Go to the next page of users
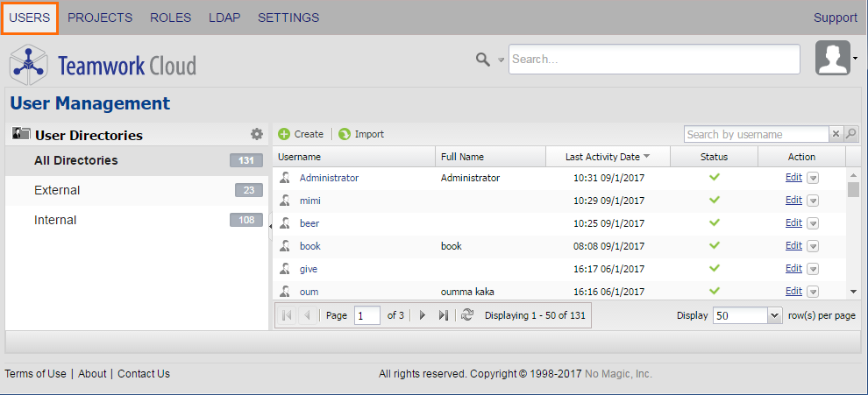Image resolution: width=868 pixels, height=395 pixels. 422,315
